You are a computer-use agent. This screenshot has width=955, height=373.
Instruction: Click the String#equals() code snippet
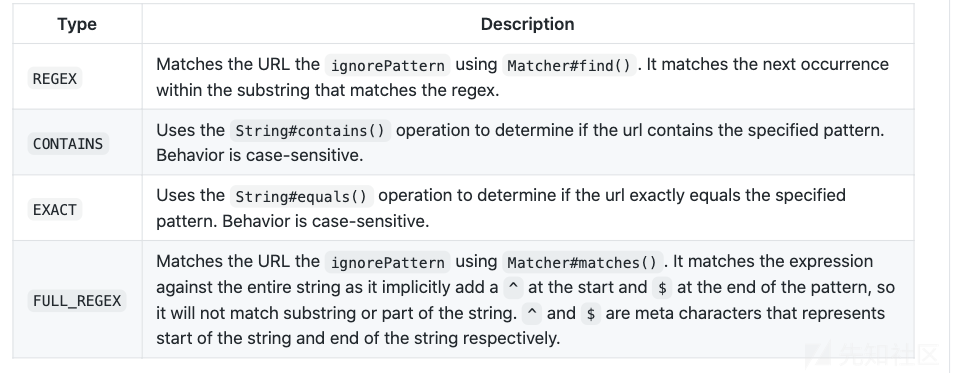click(301, 196)
